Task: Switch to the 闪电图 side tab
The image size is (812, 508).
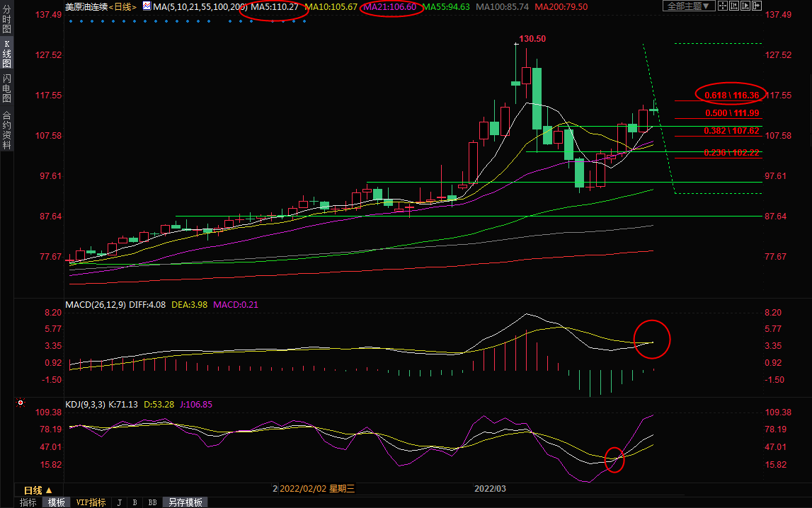Action: (6, 88)
